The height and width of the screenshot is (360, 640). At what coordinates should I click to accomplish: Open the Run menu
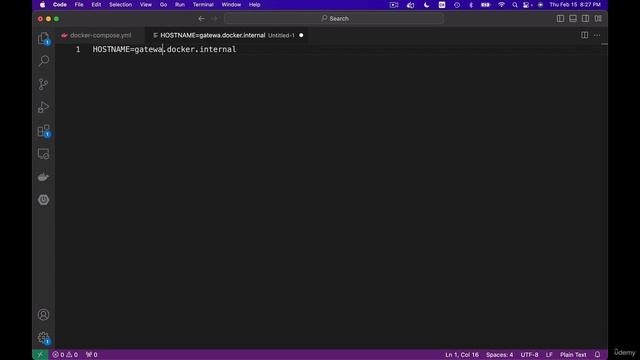(180, 4)
